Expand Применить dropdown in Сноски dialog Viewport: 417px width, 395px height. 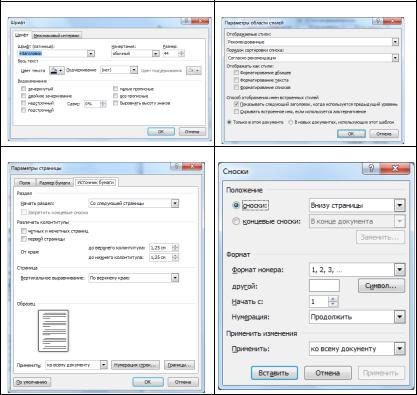click(x=400, y=349)
